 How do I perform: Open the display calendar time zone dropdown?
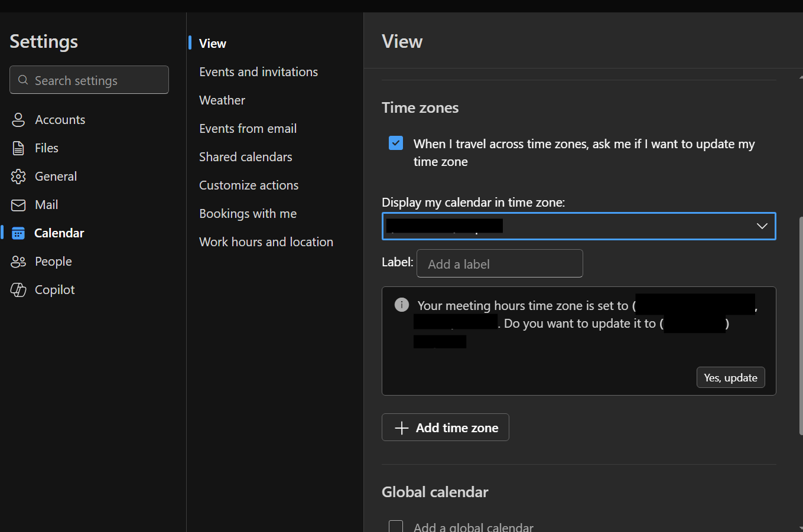[x=578, y=226]
